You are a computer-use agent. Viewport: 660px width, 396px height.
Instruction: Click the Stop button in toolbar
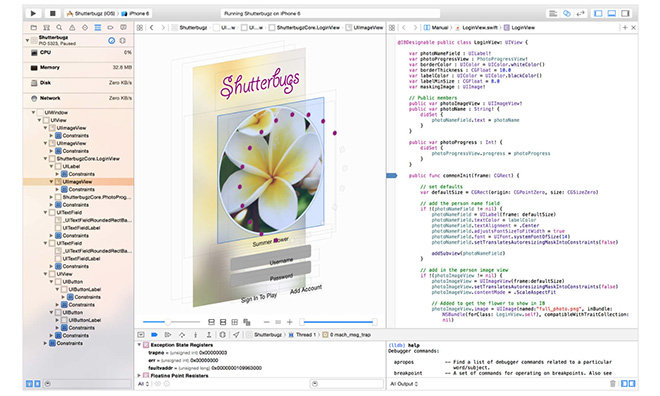click(x=53, y=13)
